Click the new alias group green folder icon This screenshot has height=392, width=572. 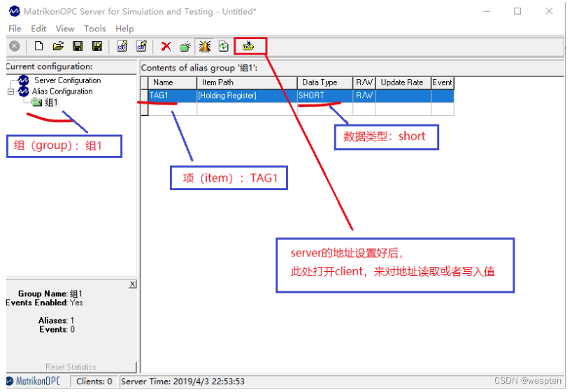tap(185, 46)
